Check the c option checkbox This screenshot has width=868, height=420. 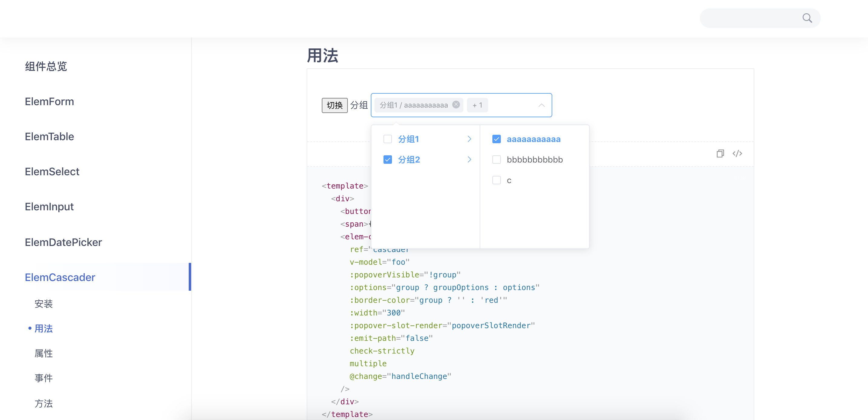496,180
